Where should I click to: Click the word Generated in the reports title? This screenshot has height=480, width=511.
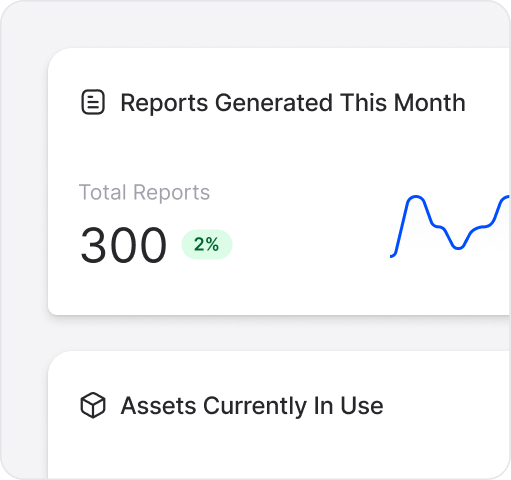tap(274, 103)
